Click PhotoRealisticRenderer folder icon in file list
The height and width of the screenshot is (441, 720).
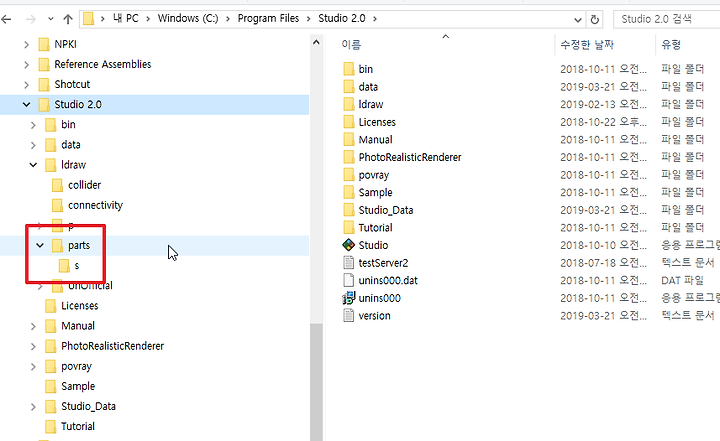point(349,157)
